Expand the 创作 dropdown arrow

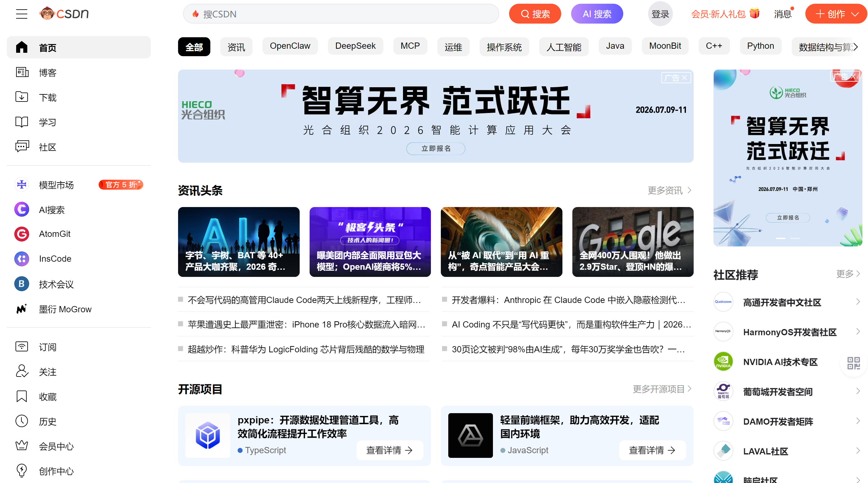pyautogui.click(x=855, y=14)
